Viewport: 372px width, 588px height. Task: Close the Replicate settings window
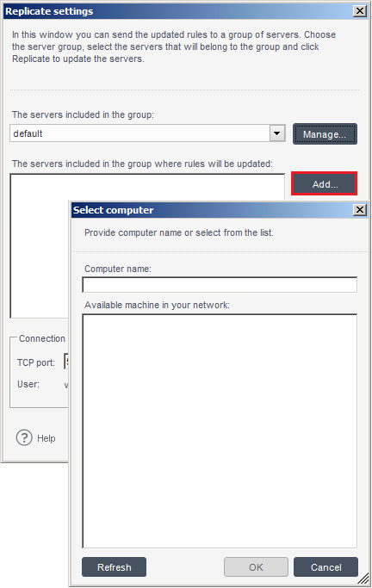[360, 11]
